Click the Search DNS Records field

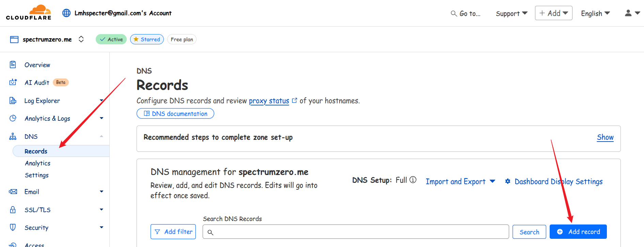356,232
